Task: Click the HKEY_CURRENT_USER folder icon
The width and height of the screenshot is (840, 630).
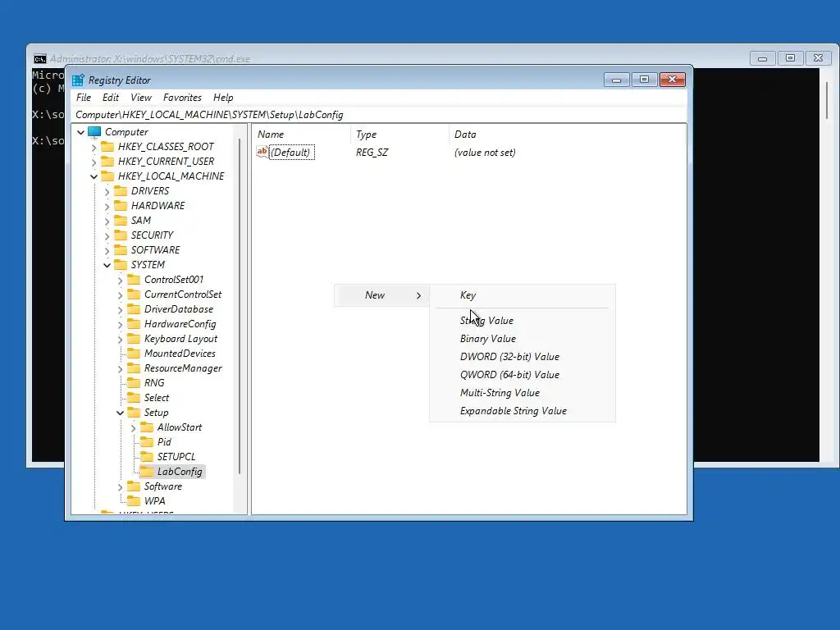Action: (x=107, y=162)
